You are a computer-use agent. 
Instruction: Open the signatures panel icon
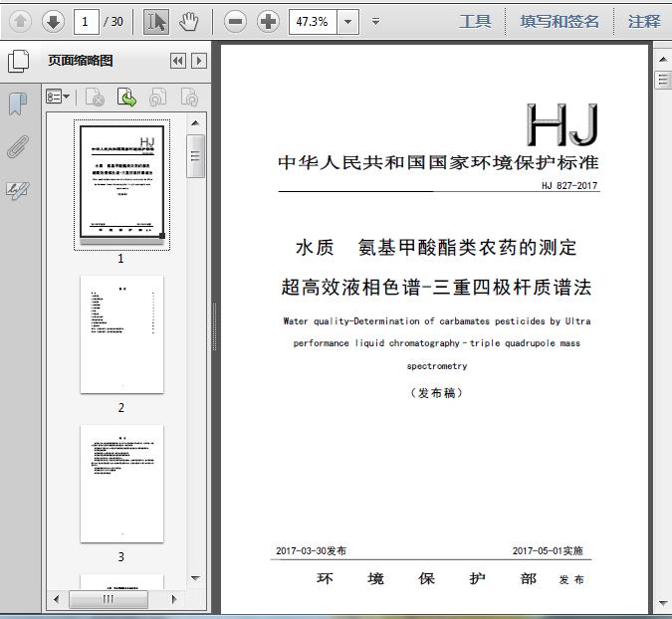[x=18, y=190]
